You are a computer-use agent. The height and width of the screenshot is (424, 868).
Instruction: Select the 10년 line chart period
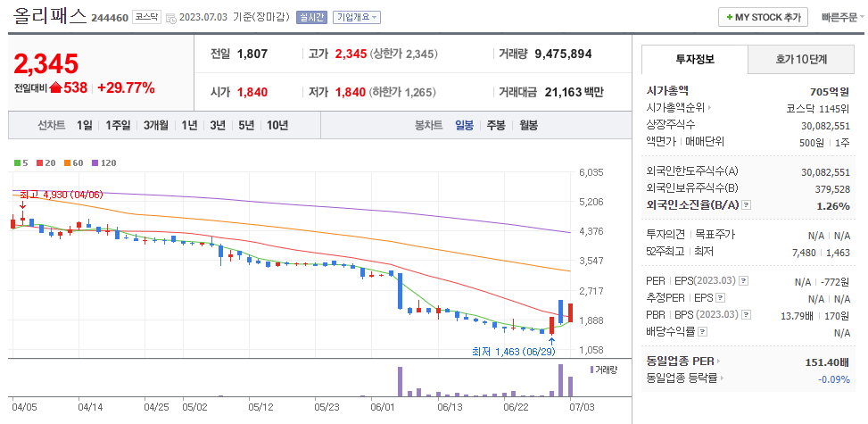coord(277,125)
